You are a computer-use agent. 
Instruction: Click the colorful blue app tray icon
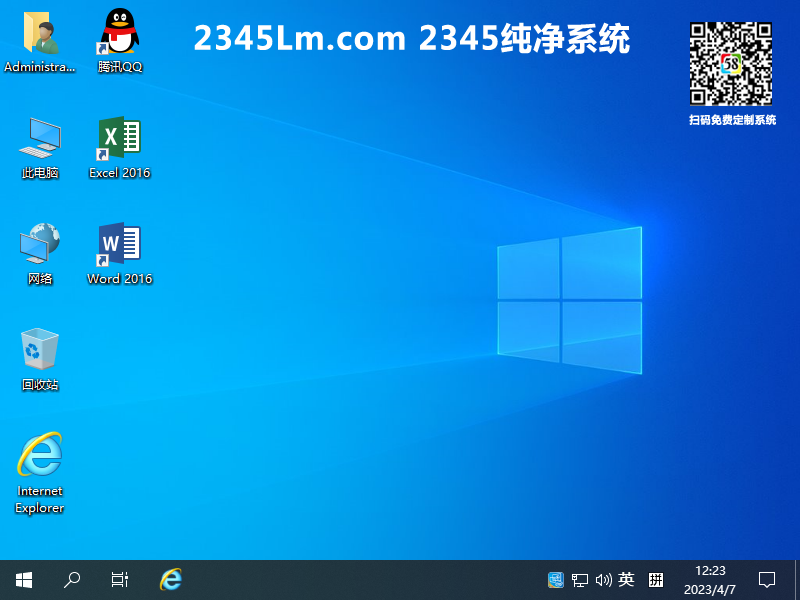tap(556, 580)
